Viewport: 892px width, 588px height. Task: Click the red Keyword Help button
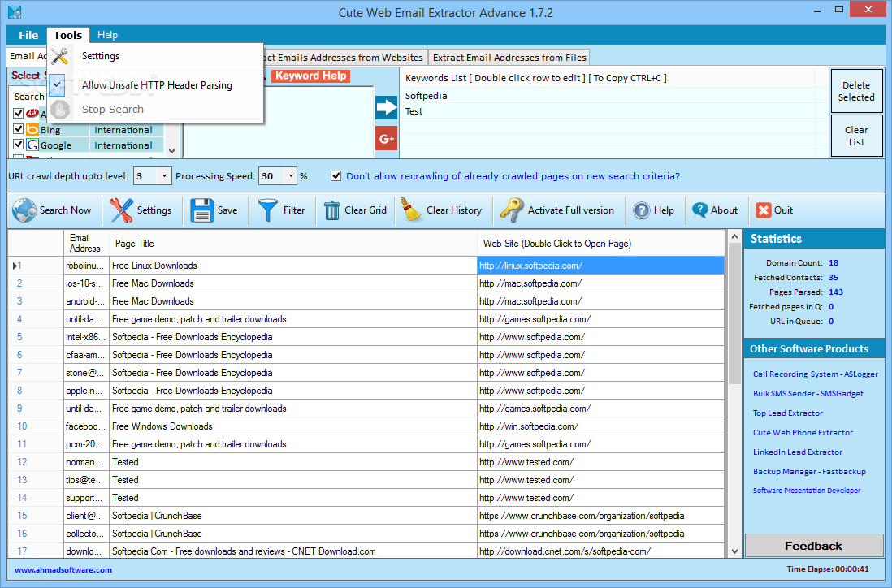[x=310, y=76]
